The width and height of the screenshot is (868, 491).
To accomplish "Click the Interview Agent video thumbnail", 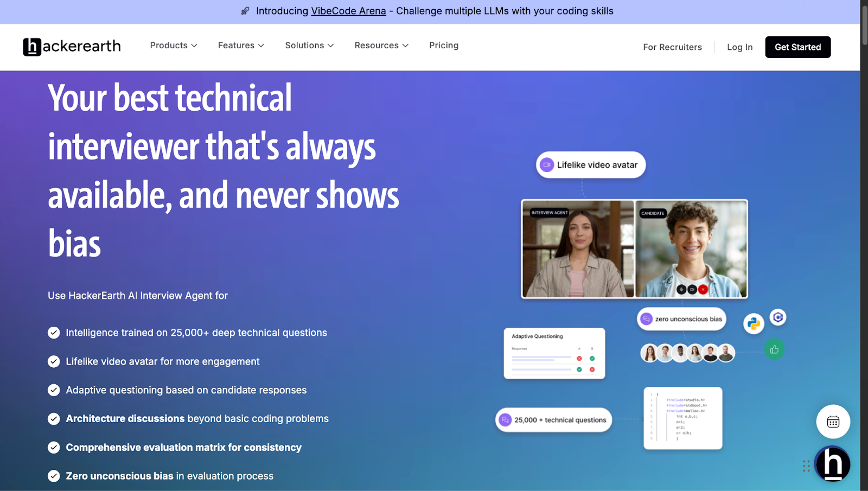I will coord(578,249).
